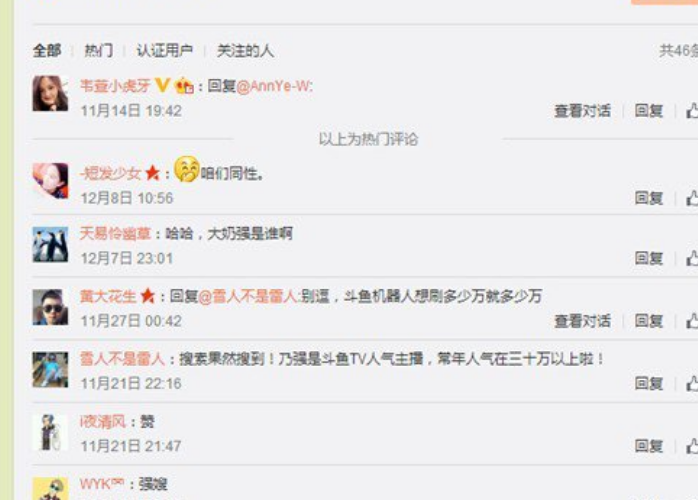
Task: Click the red star badge beside 短发少女
Action: tap(152, 173)
